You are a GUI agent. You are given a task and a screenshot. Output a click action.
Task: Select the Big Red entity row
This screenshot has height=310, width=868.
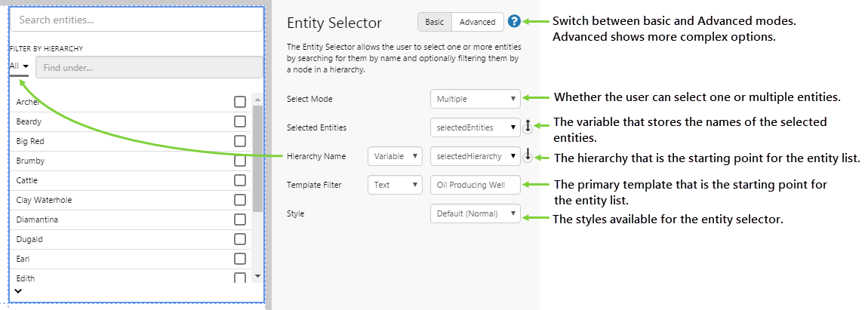click(131, 141)
